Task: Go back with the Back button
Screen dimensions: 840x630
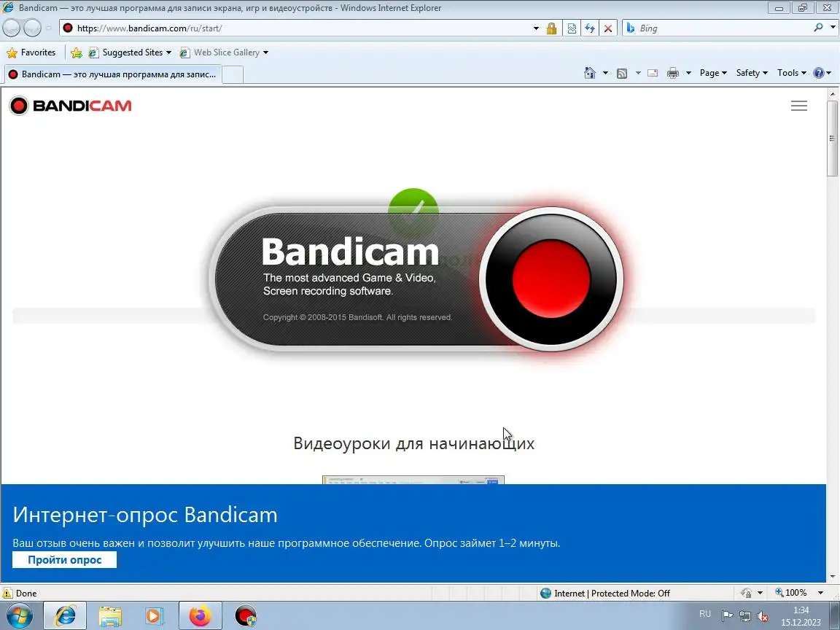Action: click(x=11, y=28)
